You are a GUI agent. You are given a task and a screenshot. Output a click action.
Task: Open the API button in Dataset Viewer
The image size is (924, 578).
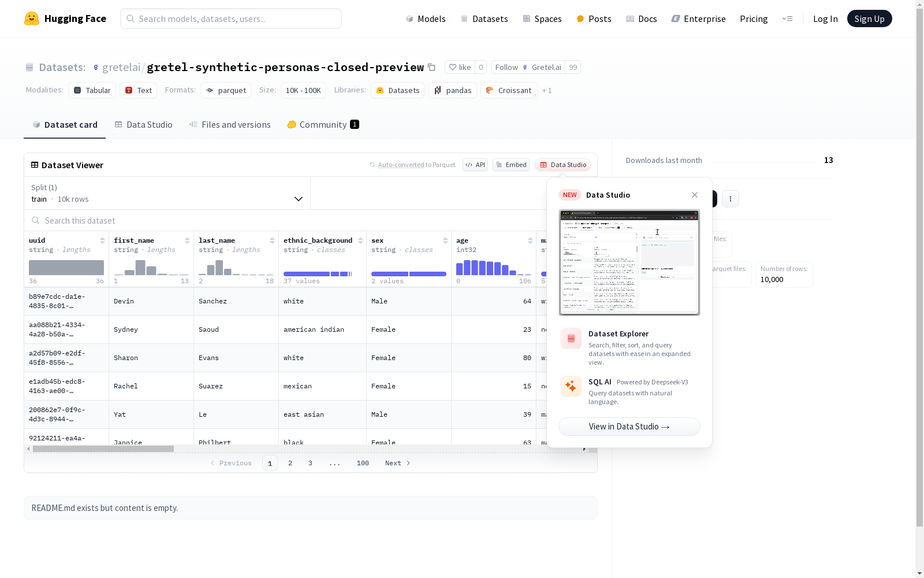pyautogui.click(x=475, y=165)
